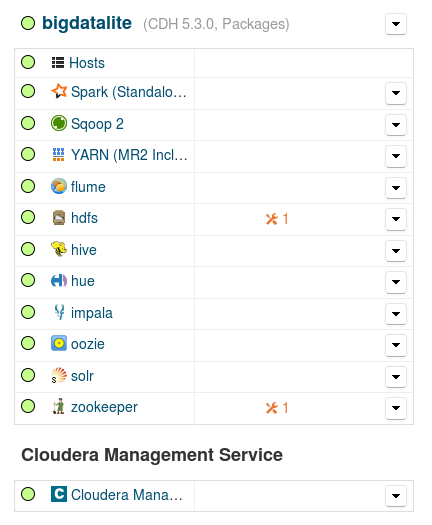Click the solr sunburst icon

click(59, 375)
